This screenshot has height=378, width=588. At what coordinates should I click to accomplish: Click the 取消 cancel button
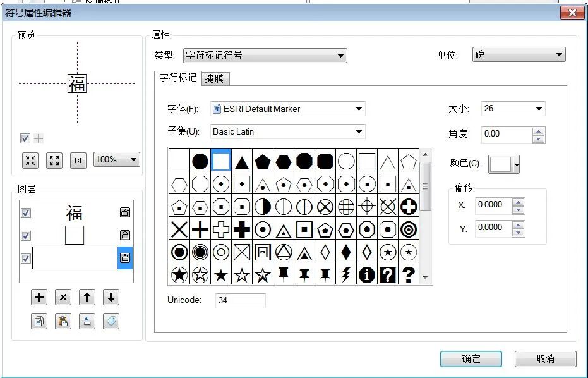[545, 359]
